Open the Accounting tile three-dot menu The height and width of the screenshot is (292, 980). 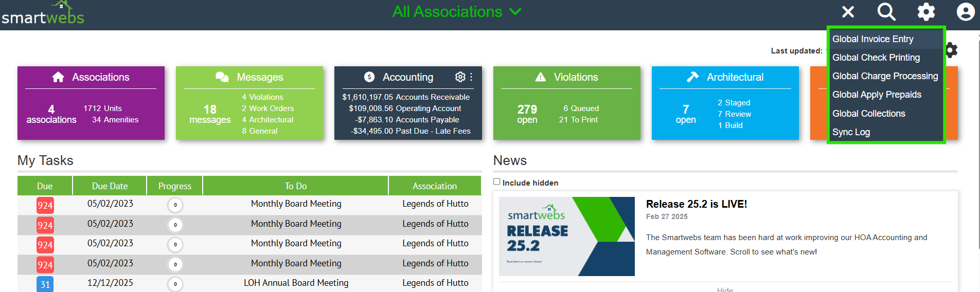tap(471, 77)
